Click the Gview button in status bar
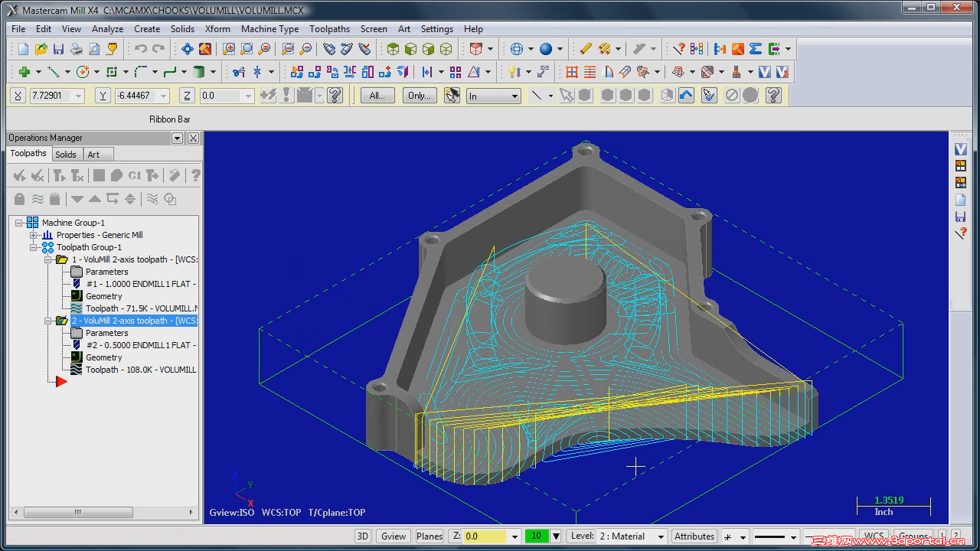Image resolution: width=980 pixels, height=551 pixels. (x=394, y=536)
